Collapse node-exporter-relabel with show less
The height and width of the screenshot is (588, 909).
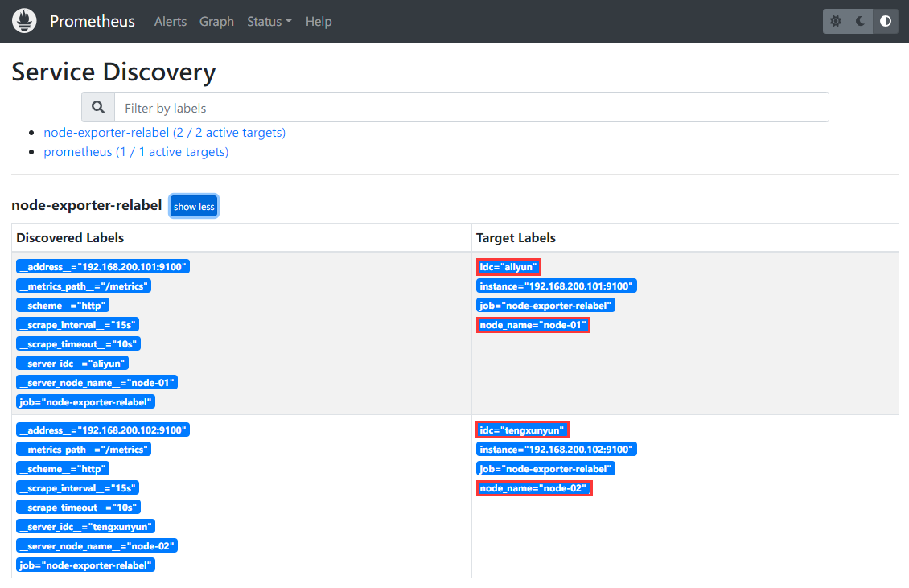194,207
